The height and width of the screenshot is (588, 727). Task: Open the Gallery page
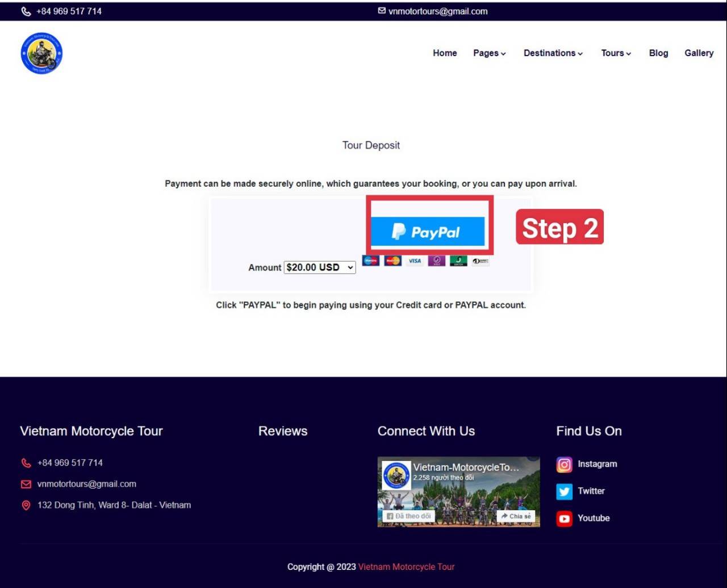click(x=699, y=53)
